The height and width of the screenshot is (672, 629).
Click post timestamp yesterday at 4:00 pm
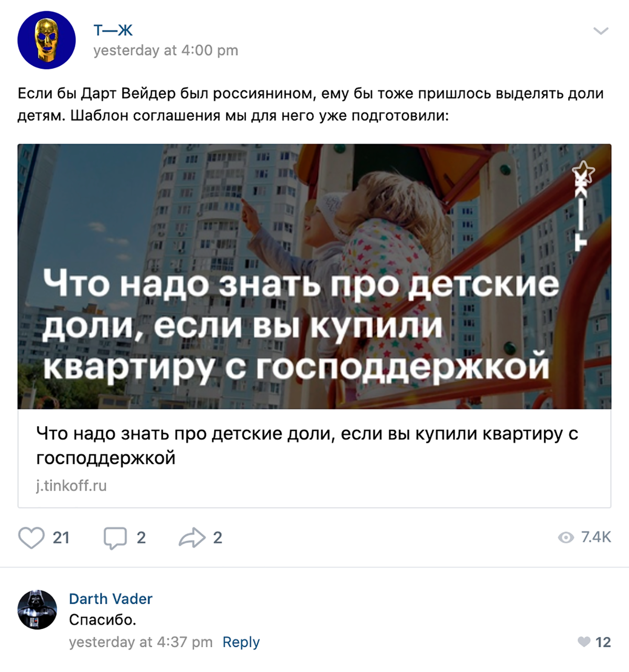tap(166, 50)
